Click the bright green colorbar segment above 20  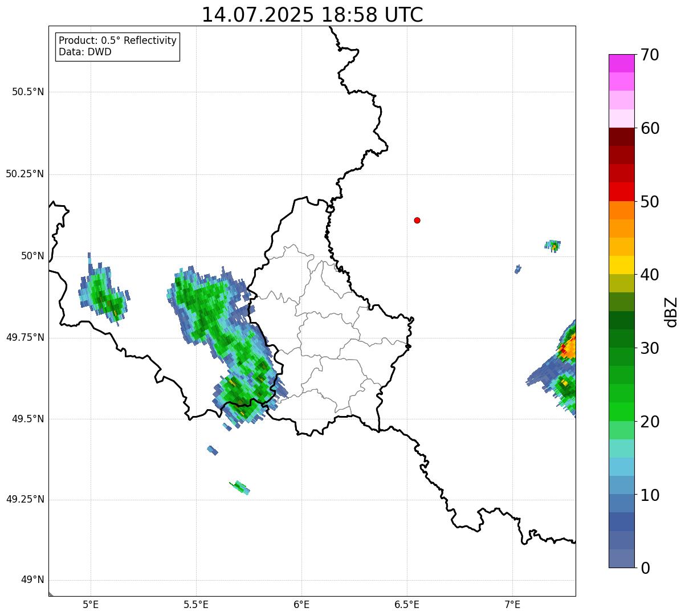[621, 412]
